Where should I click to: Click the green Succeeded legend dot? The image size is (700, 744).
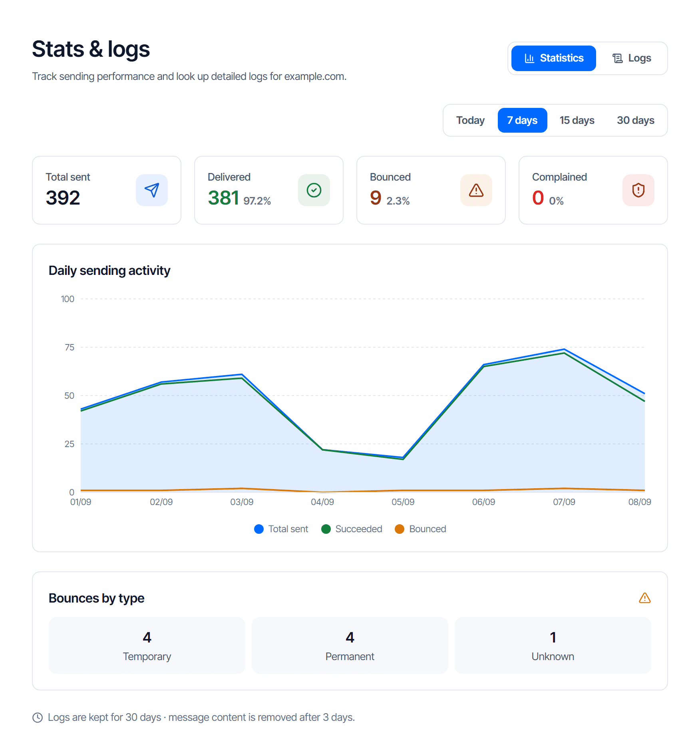pyautogui.click(x=326, y=529)
